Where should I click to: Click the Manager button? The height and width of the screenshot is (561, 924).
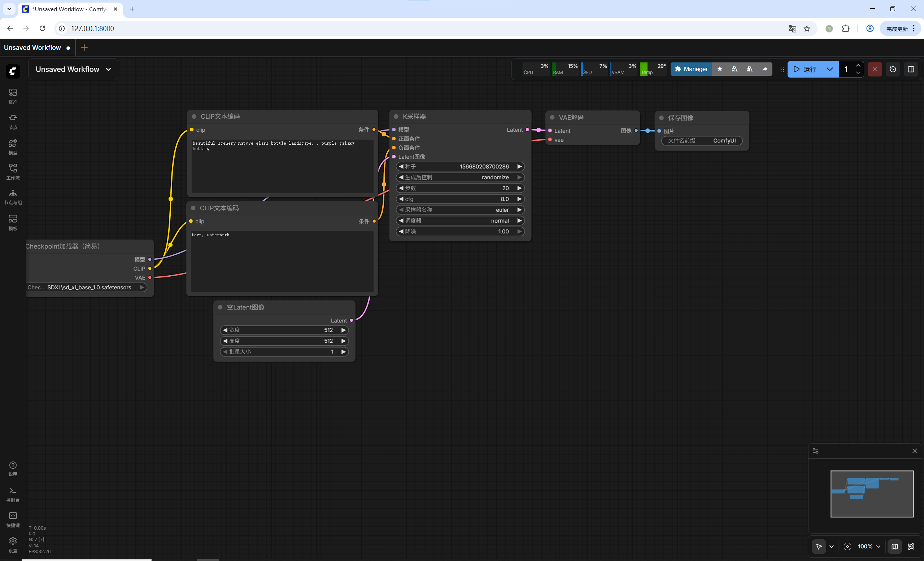pyautogui.click(x=691, y=69)
